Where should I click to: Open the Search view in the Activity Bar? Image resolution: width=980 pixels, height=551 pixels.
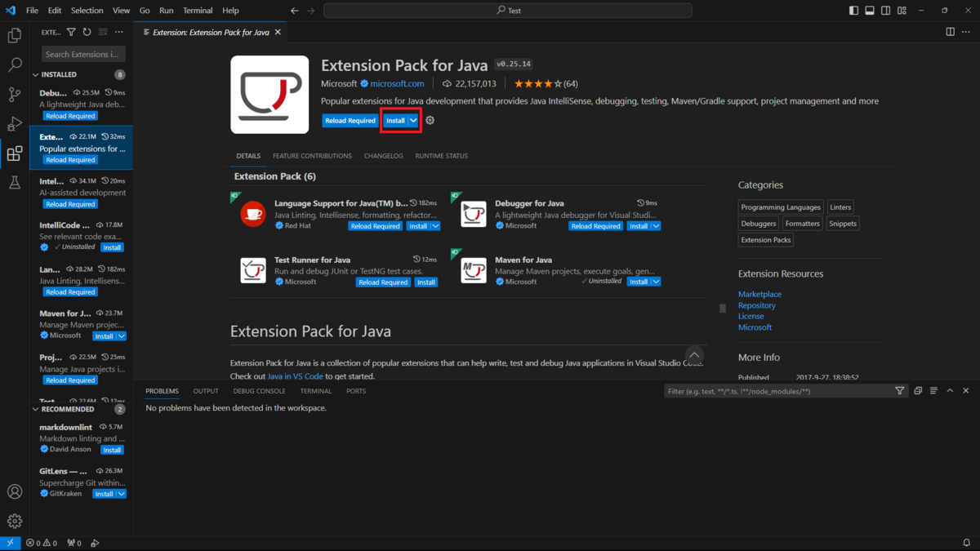click(x=14, y=64)
